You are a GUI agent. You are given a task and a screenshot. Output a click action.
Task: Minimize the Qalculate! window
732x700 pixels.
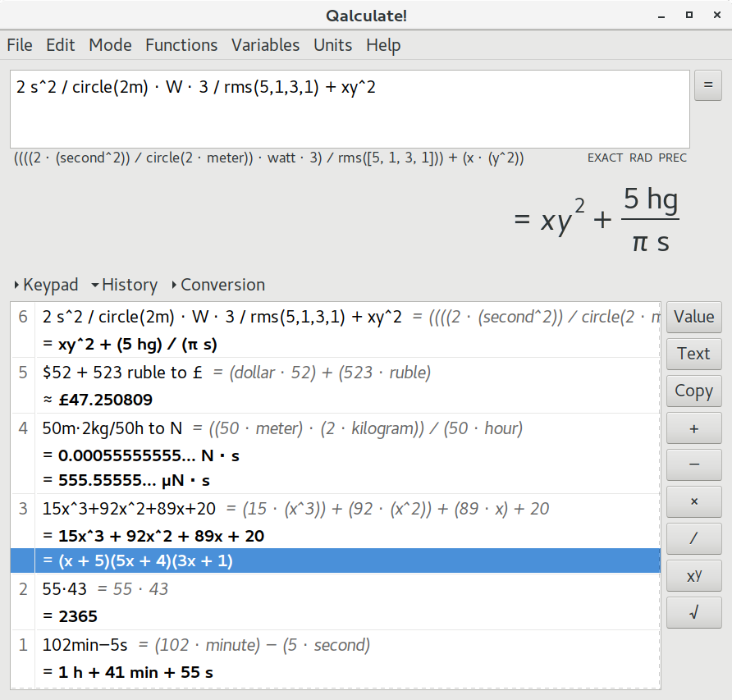tap(661, 16)
